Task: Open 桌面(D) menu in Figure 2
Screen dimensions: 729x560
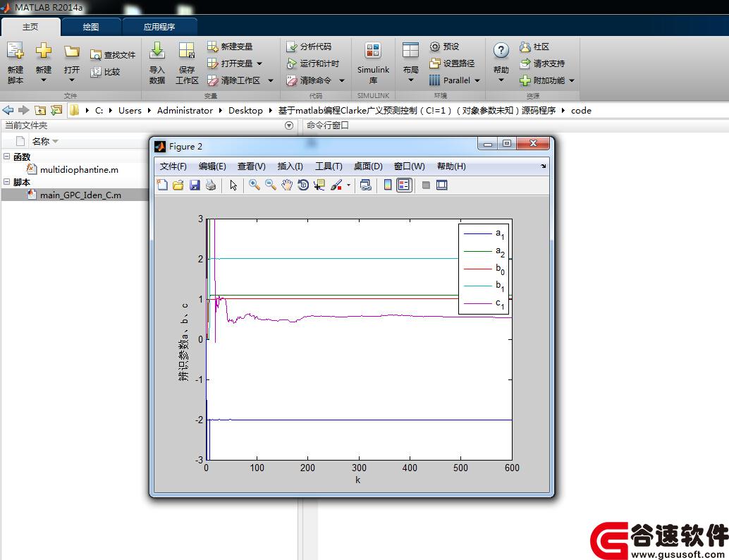Action: pos(368,166)
